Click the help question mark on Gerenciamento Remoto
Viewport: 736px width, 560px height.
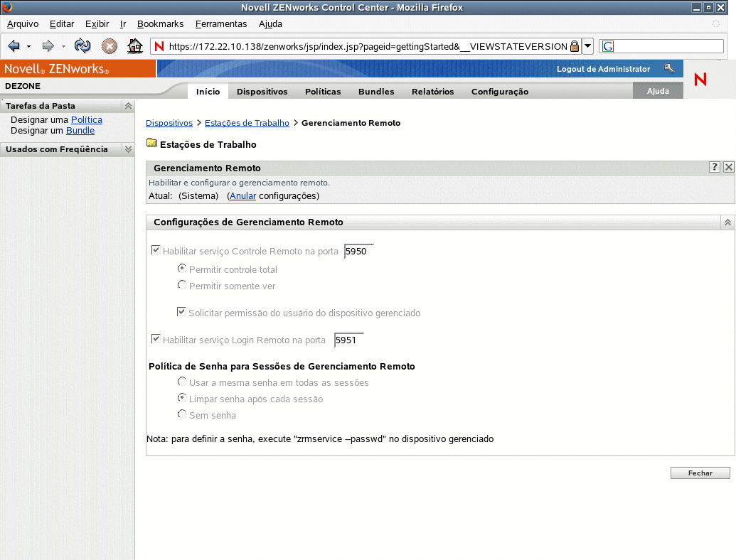pos(715,167)
